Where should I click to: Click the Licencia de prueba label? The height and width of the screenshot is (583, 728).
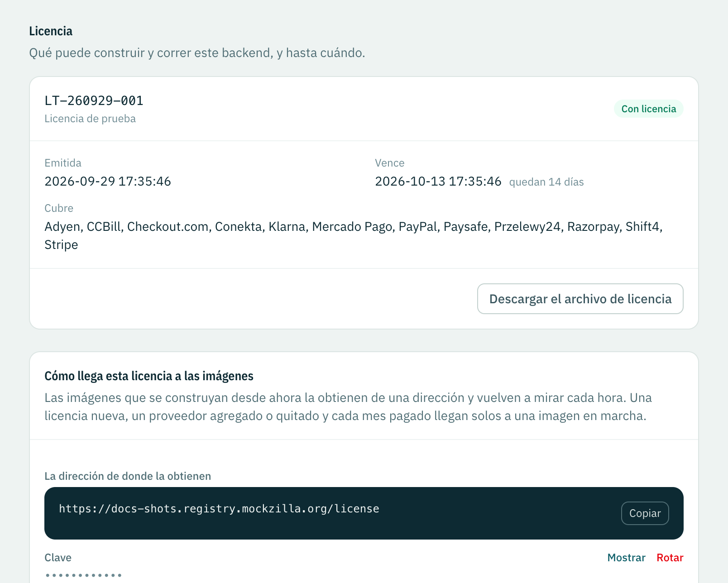[x=90, y=119]
